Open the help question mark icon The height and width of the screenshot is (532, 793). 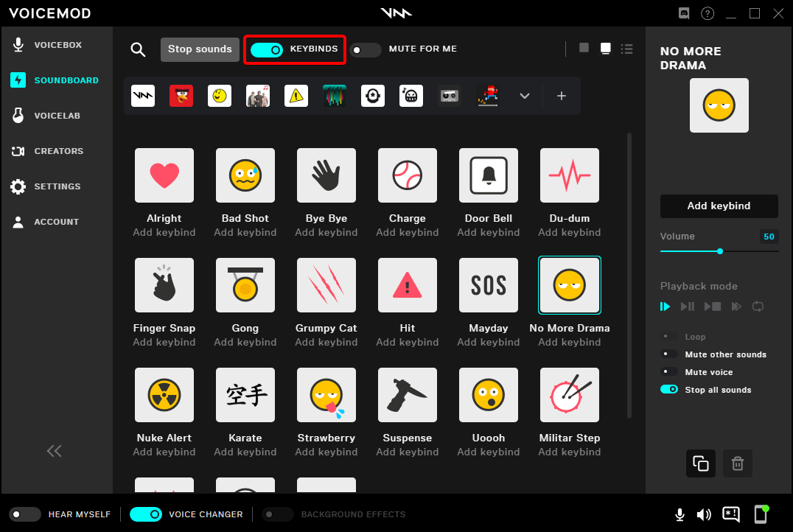(708, 13)
